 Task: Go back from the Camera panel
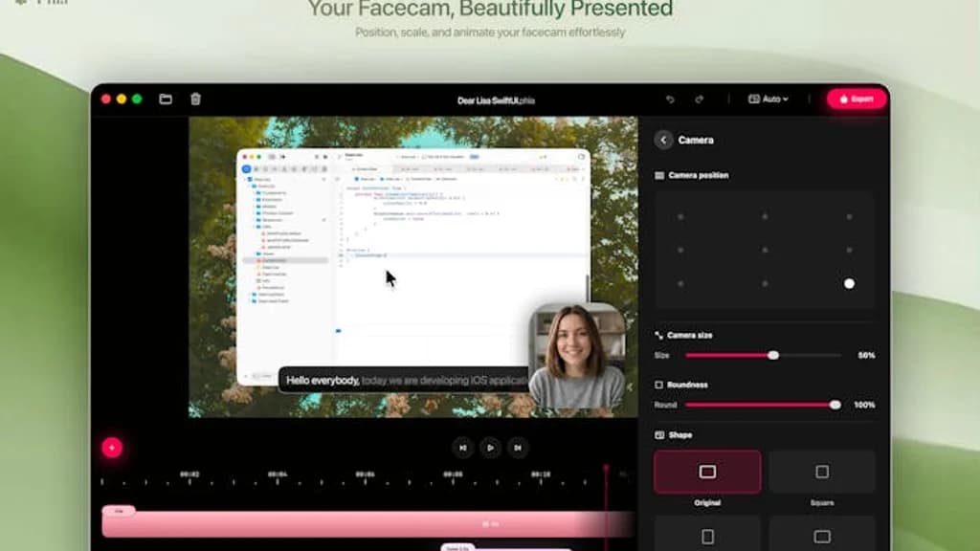pos(664,140)
